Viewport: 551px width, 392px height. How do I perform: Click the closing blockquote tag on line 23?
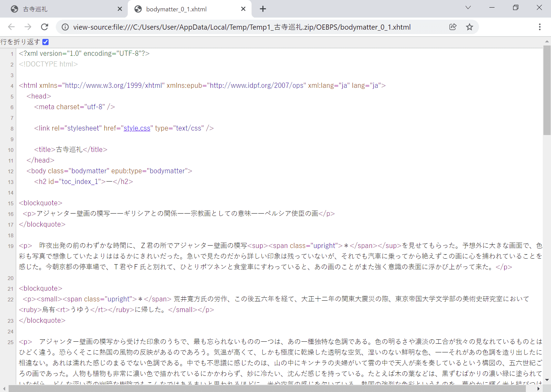(42, 320)
